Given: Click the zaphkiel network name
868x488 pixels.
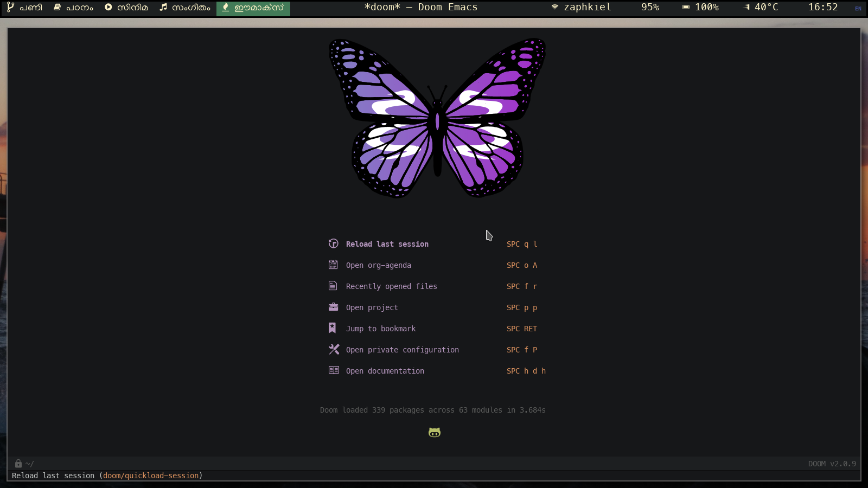Looking at the screenshot, I should (x=588, y=7).
